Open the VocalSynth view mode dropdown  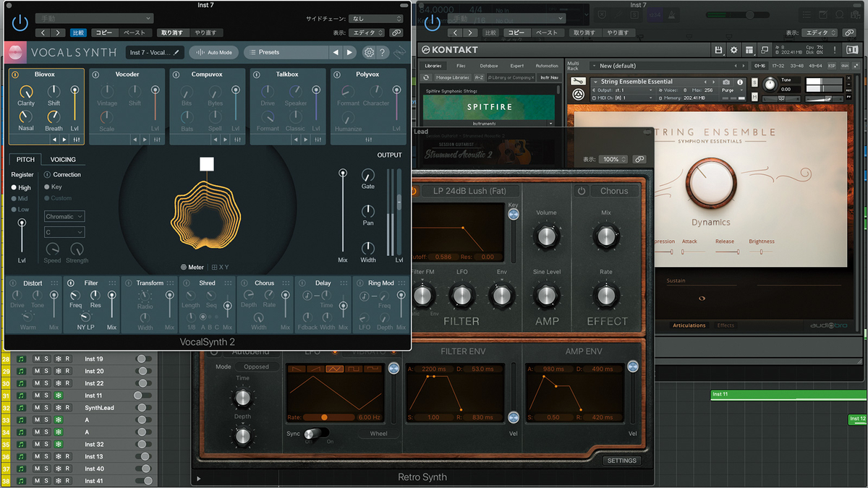click(368, 33)
